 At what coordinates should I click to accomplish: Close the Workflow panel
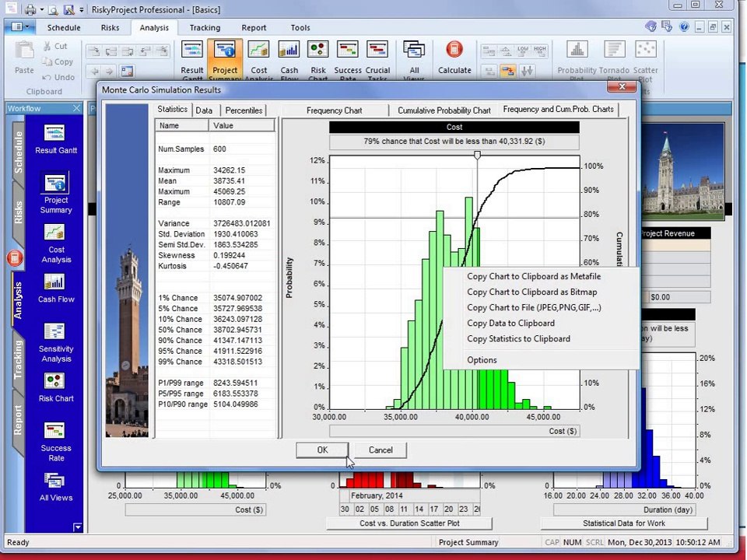coord(76,109)
